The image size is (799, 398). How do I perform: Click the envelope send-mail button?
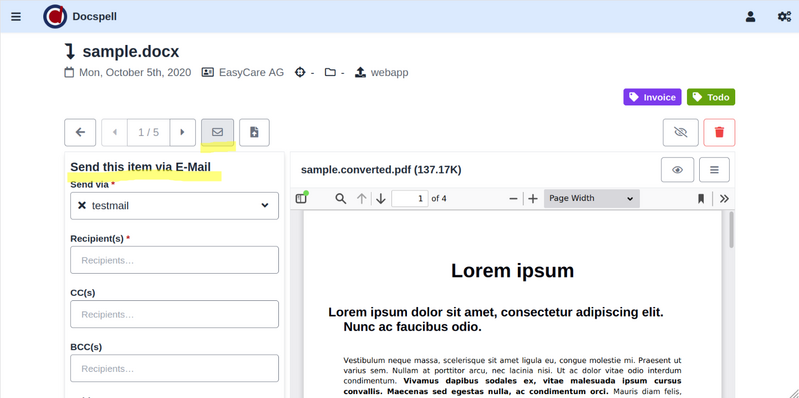(x=218, y=132)
